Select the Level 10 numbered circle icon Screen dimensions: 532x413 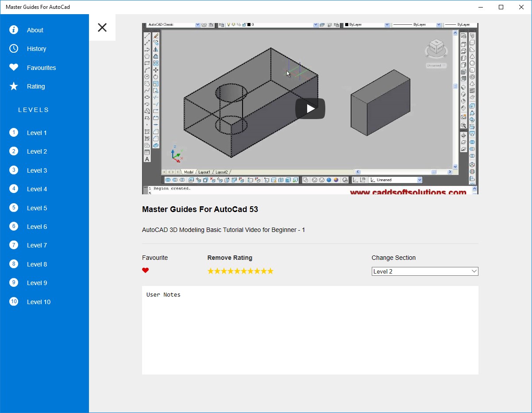point(14,301)
